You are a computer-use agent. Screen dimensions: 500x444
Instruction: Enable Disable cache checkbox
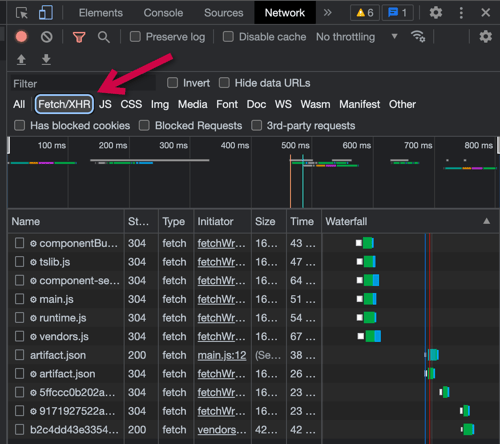[228, 37]
